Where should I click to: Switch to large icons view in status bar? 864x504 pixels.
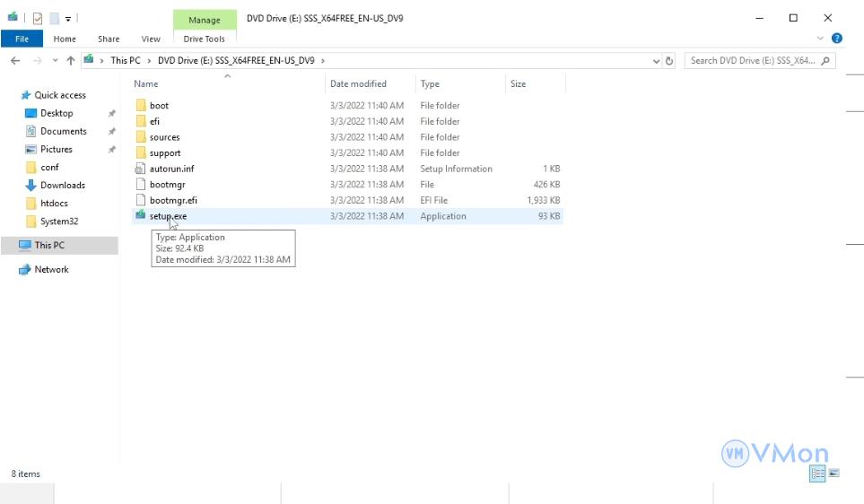pyautogui.click(x=833, y=474)
